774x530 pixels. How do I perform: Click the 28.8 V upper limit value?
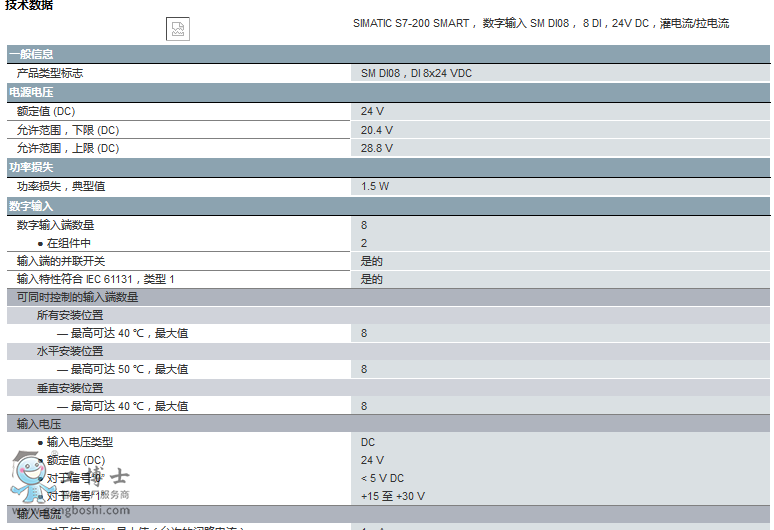(x=377, y=148)
